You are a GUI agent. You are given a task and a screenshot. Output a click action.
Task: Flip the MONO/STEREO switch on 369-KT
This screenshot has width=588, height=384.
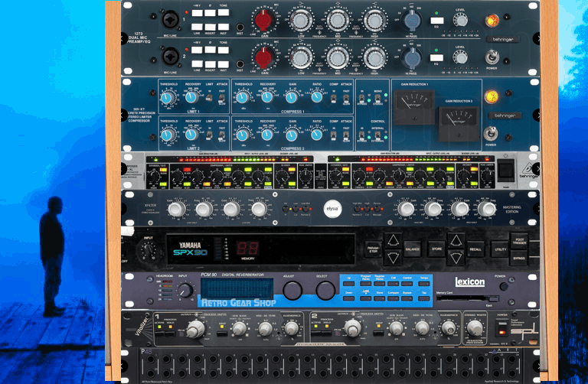point(377,98)
